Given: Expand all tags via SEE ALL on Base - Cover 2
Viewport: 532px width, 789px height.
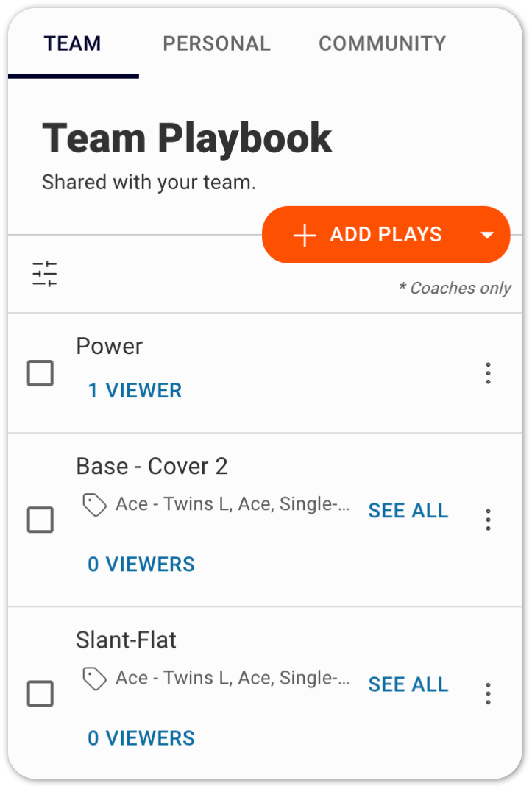Looking at the screenshot, I should [408, 510].
